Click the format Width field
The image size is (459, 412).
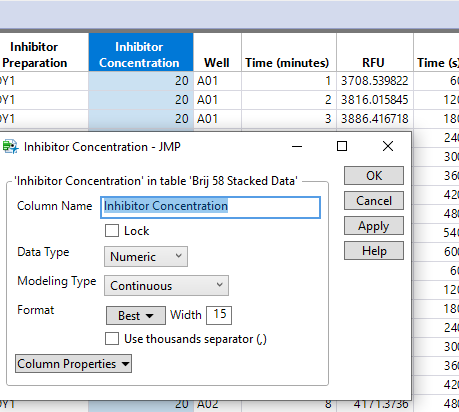(219, 315)
